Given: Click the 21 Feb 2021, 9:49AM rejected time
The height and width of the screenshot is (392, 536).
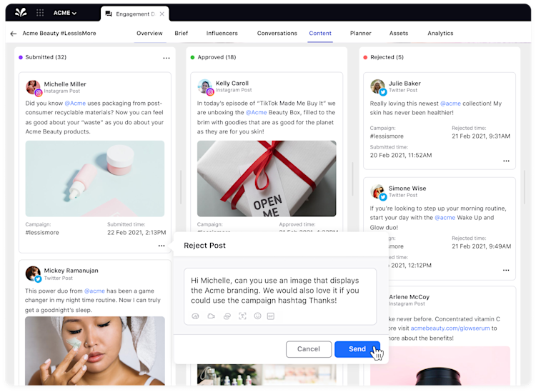Looking at the screenshot, I should [481, 246].
